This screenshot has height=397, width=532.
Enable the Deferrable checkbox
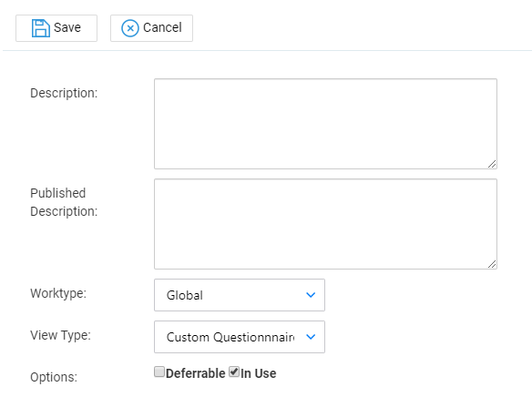(x=159, y=372)
